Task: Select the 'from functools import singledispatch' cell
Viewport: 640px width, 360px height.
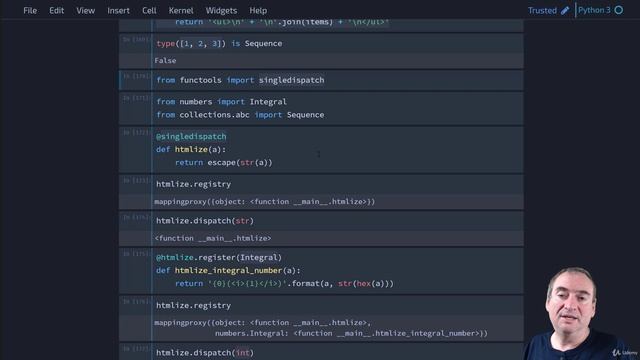Action: click(339, 80)
